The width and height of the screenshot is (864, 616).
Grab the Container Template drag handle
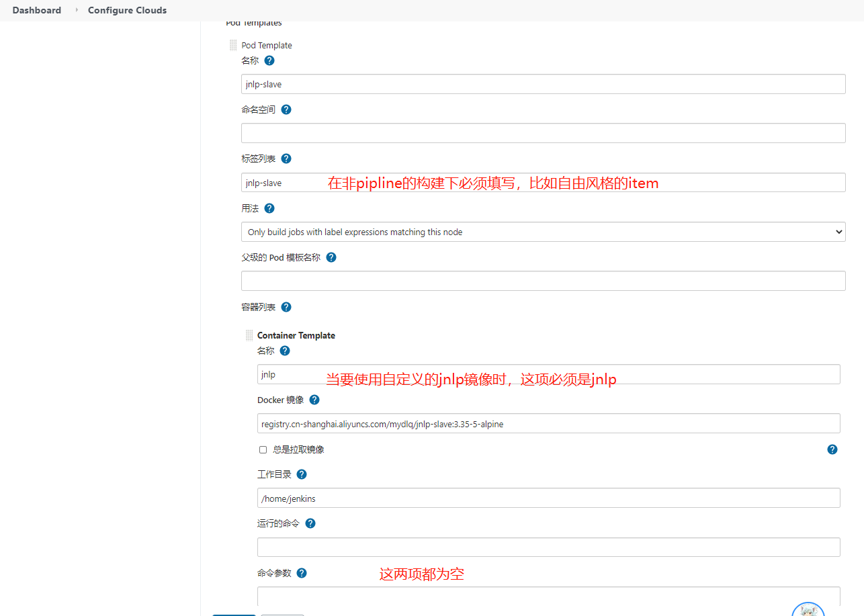[249, 335]
